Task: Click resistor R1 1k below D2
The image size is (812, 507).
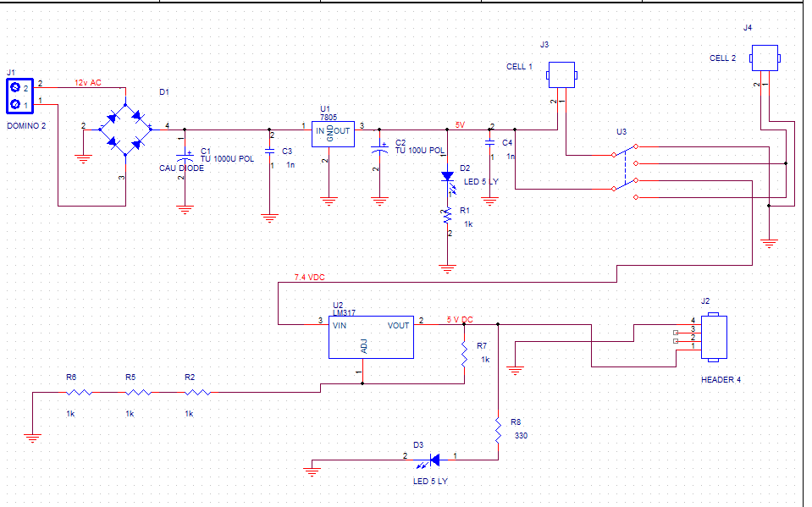Action: click(x=448, y=216)
